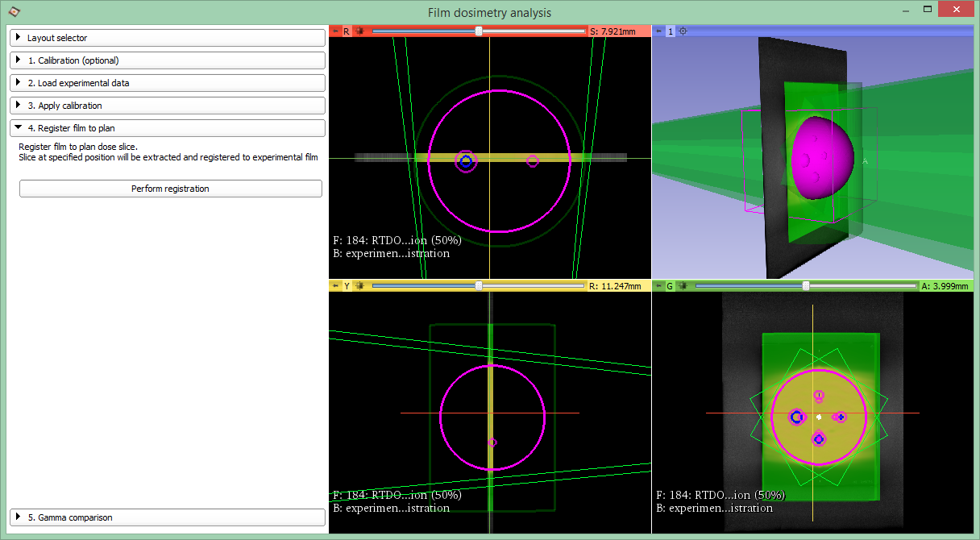Image resolution: width=980 pixels, height=540 pixels.
Task: Click the link/maximize icon in the yellow slice bar
Action: [x=359, y=286]
